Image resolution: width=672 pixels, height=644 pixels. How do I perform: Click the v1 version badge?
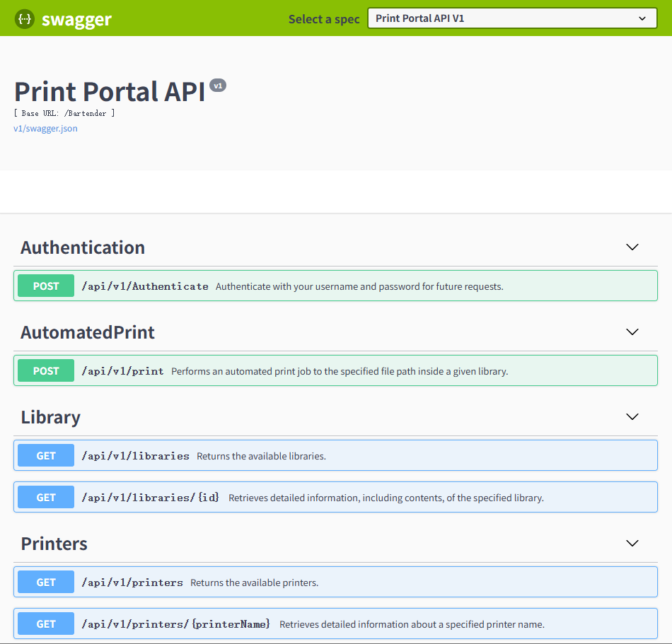pos(218,86)
